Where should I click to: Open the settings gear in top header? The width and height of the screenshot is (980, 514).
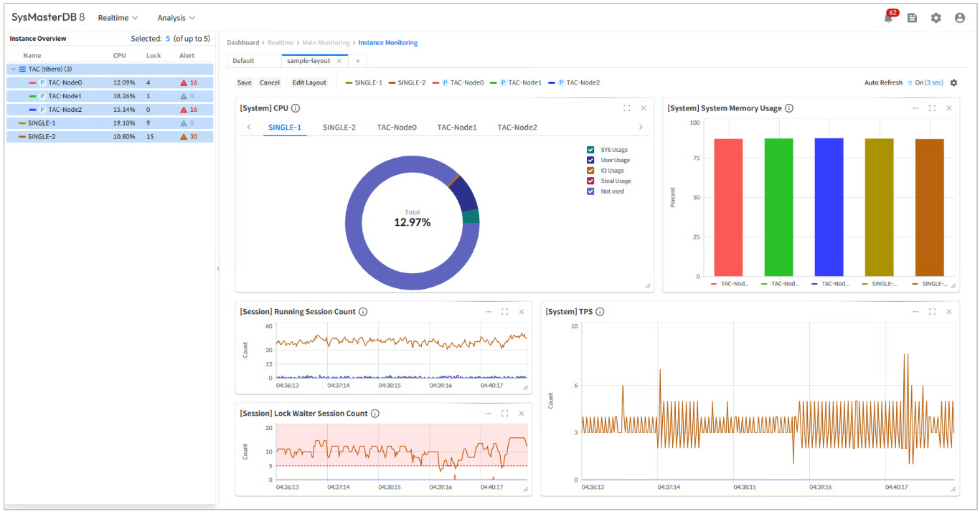click(936, 18)
